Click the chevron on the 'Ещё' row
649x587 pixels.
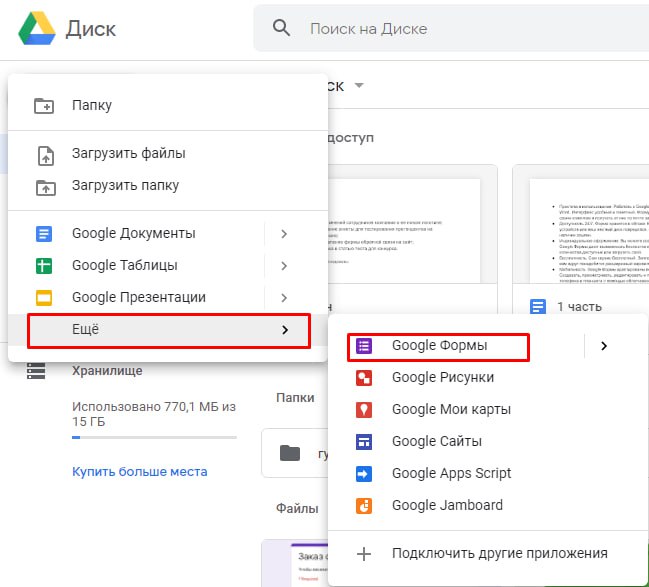[x=285, y=330]
